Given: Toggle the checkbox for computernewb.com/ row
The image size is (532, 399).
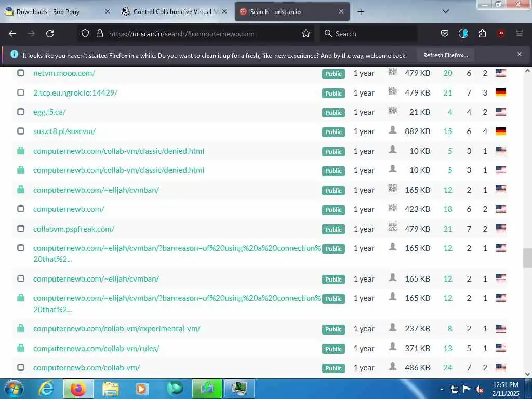Looking at the screenshot, I should tap(21, 209).
